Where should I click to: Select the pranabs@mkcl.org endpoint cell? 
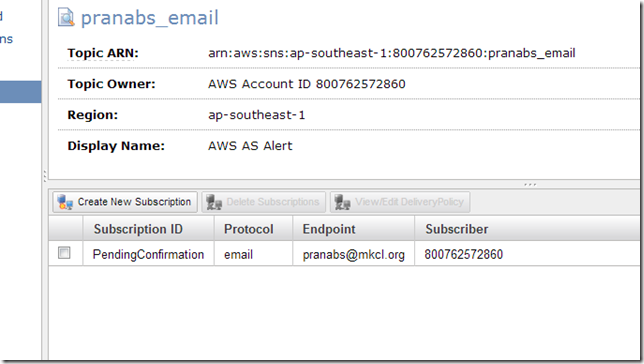[x=354, y=254]
